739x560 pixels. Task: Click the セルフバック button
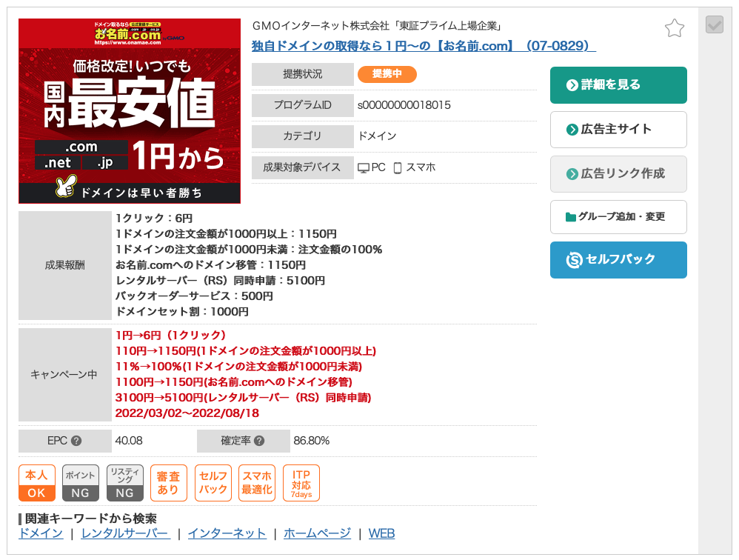[x=618, y=260]
